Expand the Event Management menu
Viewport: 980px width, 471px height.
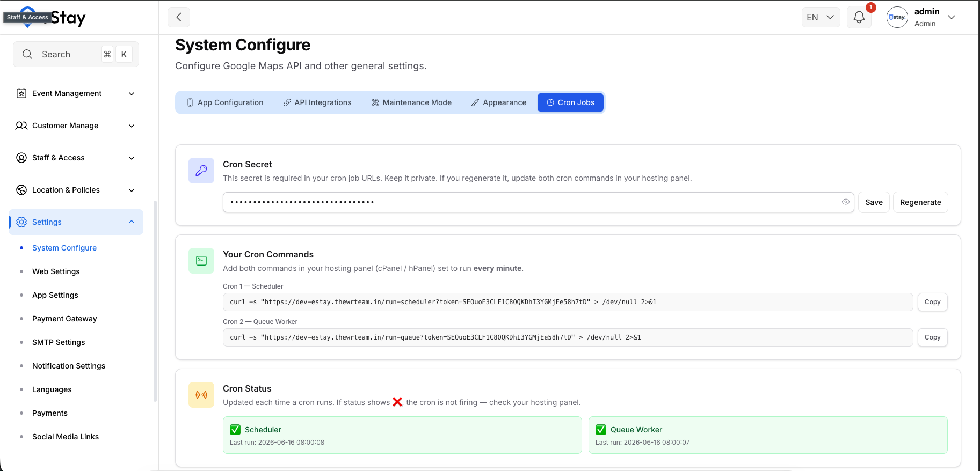coord(132,93)
